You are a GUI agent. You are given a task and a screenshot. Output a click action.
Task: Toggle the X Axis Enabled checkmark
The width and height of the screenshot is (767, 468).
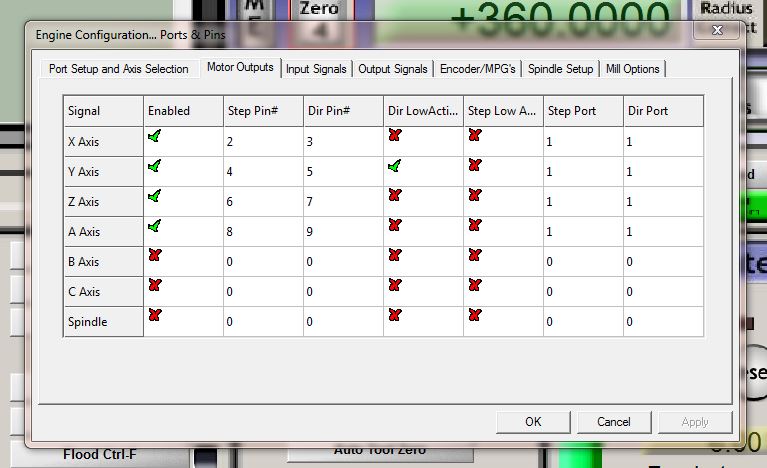154,136
